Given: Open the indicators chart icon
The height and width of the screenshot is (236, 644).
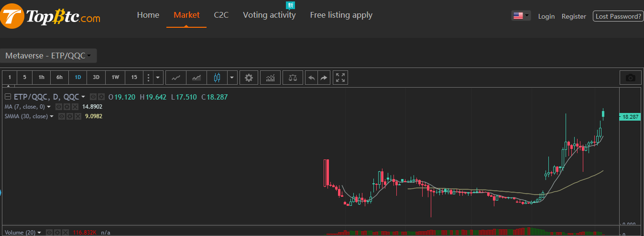Looking at the screenshot, I should 271,78.
